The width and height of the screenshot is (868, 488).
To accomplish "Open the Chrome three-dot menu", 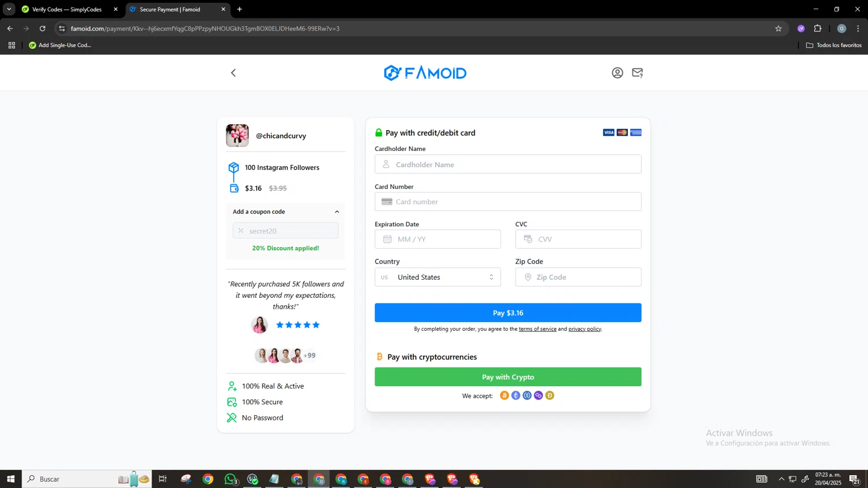I will pyautogui.click(x=858, y=28).
